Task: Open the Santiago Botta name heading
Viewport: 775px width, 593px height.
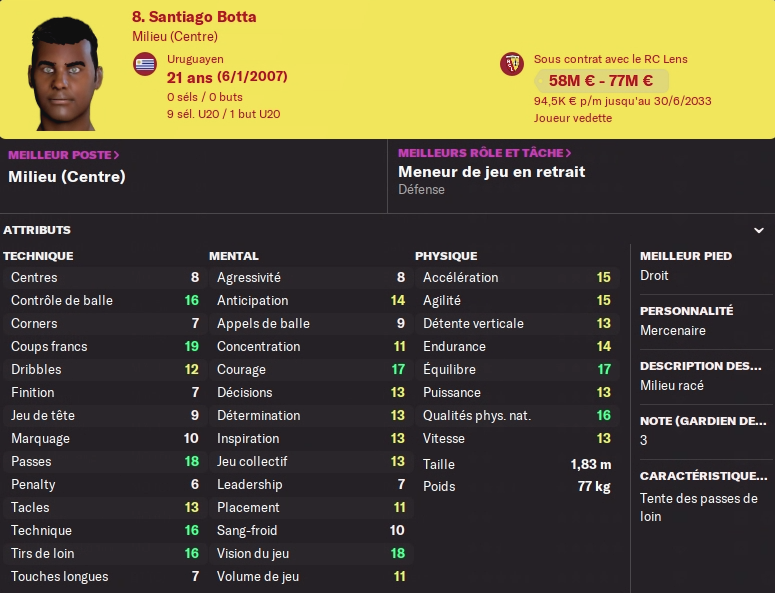Action: (x=194, y=17)
